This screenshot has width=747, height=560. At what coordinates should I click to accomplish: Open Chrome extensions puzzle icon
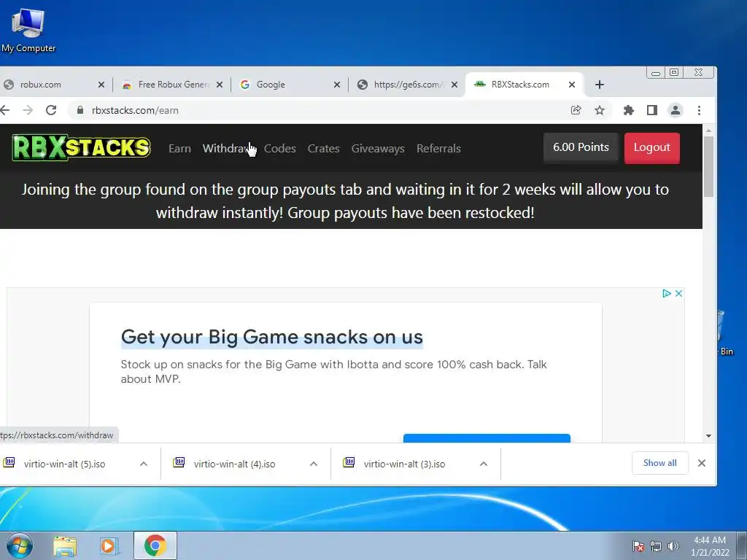click(x=628, y=111)
